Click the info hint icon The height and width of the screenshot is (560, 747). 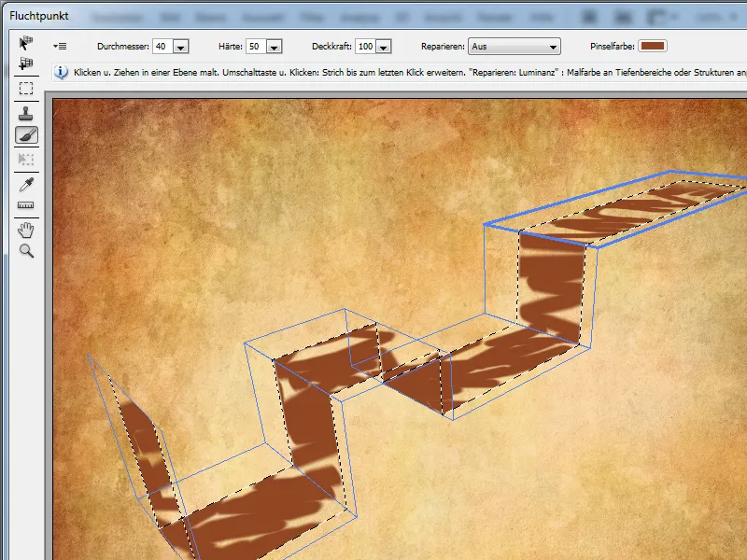click(61, 73)
